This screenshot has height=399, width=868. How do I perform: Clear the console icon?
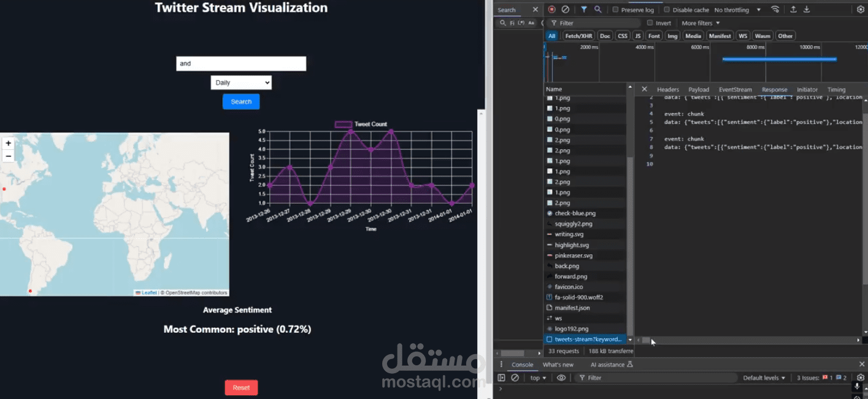(x=515, y=378)
